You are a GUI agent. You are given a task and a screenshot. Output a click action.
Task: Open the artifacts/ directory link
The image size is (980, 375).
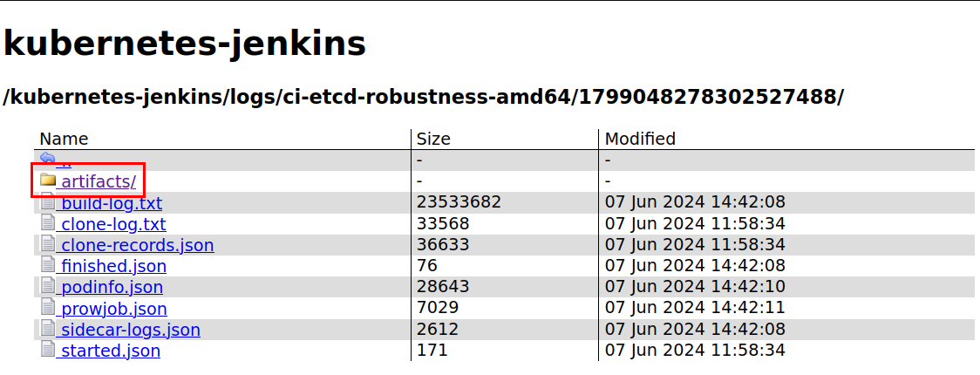tap(98, 181)
